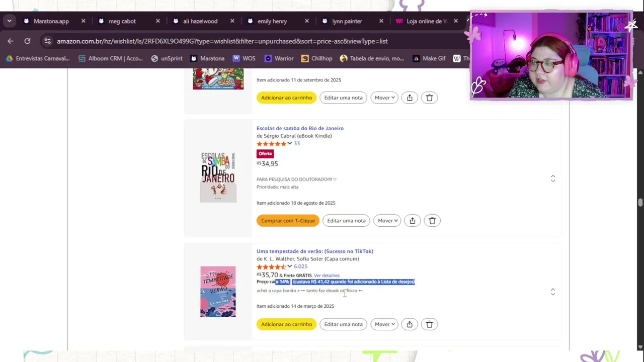The image size is (644, 362).
Task: Open Uma tempestade de verão title
Action: tap(315, 251)
